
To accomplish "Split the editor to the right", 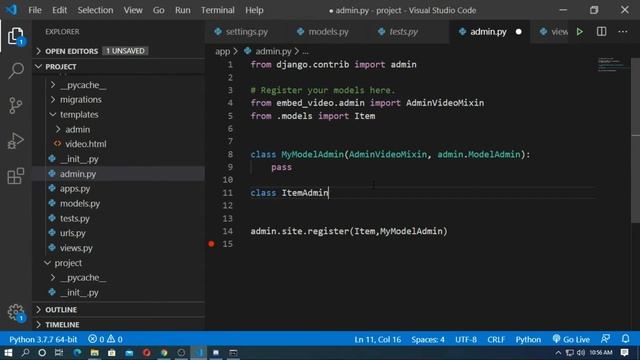I will 601,32.
